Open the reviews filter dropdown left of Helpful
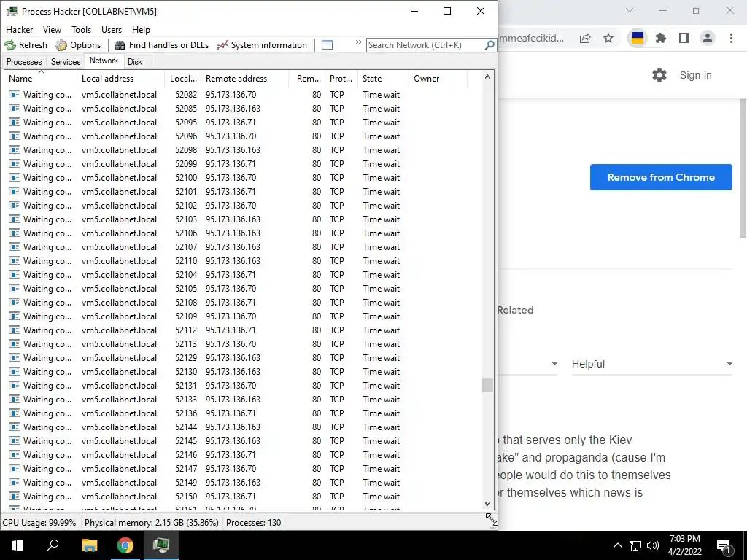Image resolution: width=747 pixels, height=560 pixels. pos(528,365)
